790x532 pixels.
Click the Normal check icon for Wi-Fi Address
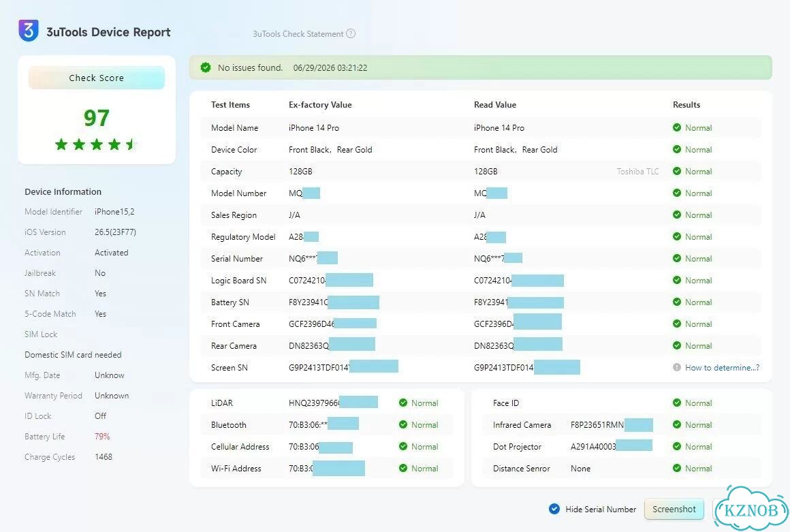tap(403, 468)
